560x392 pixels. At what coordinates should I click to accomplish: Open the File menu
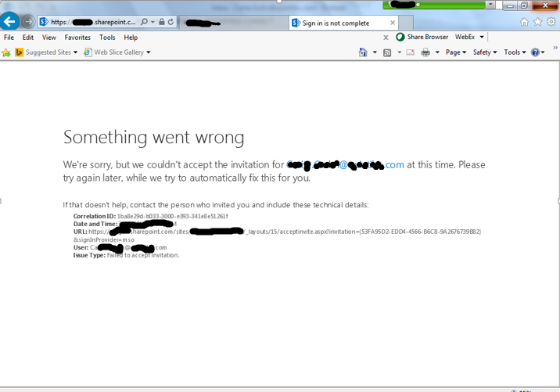coord(9,38)
